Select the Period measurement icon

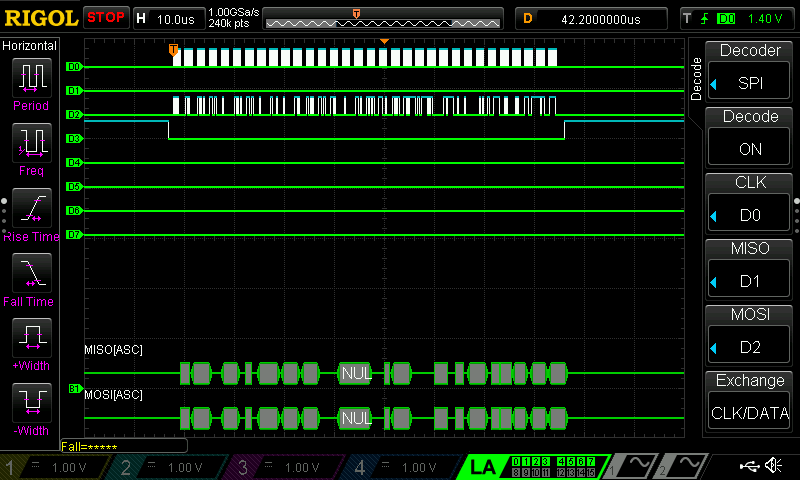(x=31, y=83)
